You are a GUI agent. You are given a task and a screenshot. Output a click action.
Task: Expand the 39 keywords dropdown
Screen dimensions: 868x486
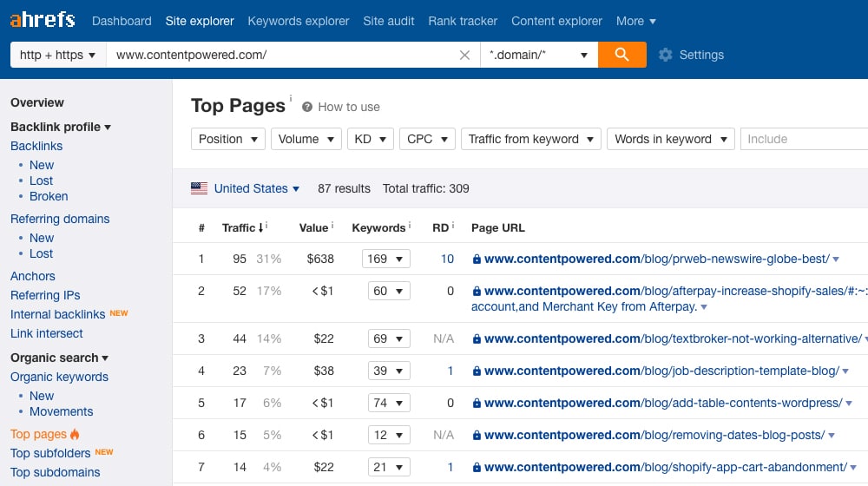(389, 371)
